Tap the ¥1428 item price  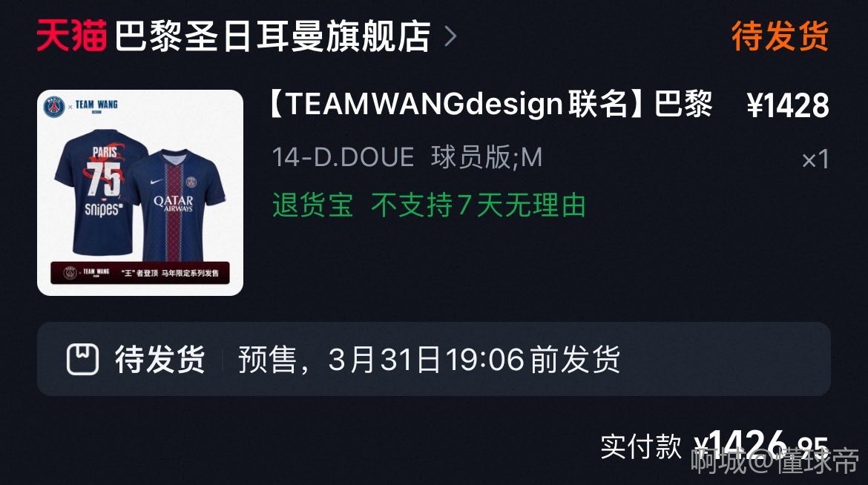(x=788, y=105)
